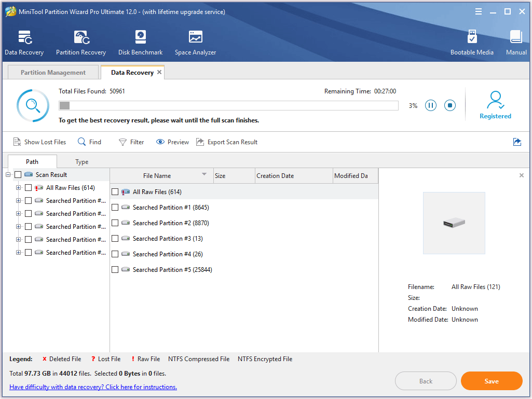This screenshot has height=399, width=532.
Task: Click the drive thumbnail in the preview pane
Action: [454, 223]
